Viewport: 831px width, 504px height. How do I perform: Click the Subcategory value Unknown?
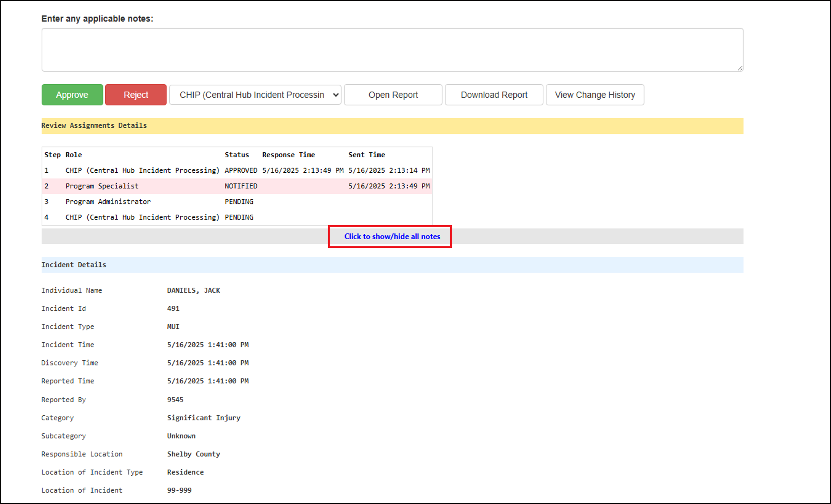point(181,436)
